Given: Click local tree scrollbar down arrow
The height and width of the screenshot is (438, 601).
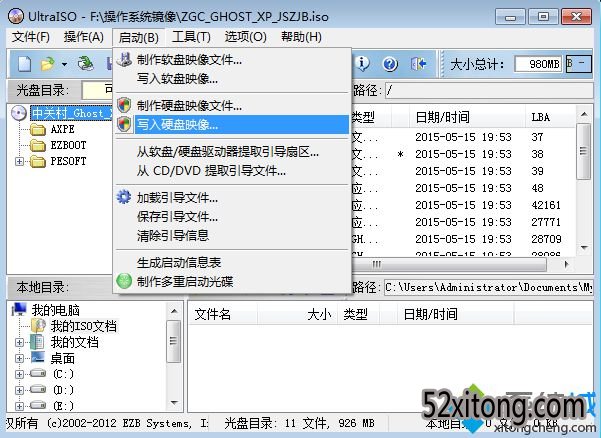Looking at the screenshot, I should [x=174, y=403].
